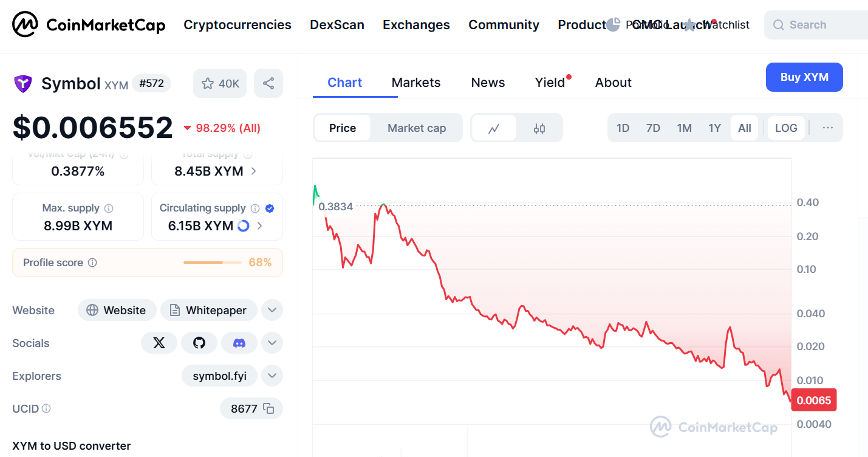Select the Price chart toggle
This screenshot has width=868, height=457.
[x=343, y=128]
